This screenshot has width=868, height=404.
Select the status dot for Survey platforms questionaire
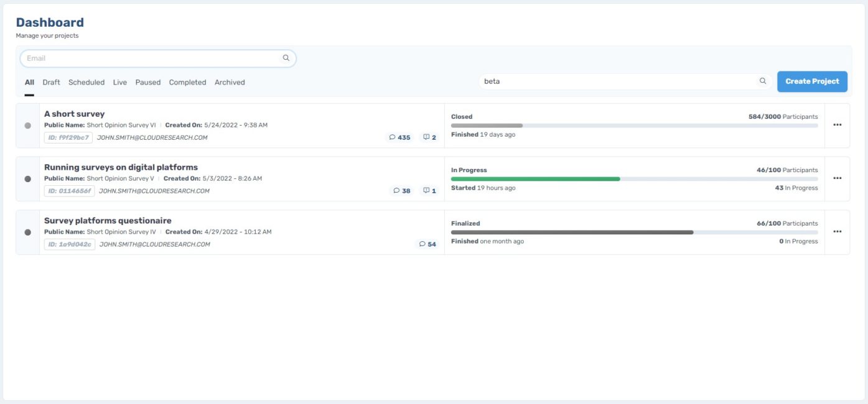[27, 231]
